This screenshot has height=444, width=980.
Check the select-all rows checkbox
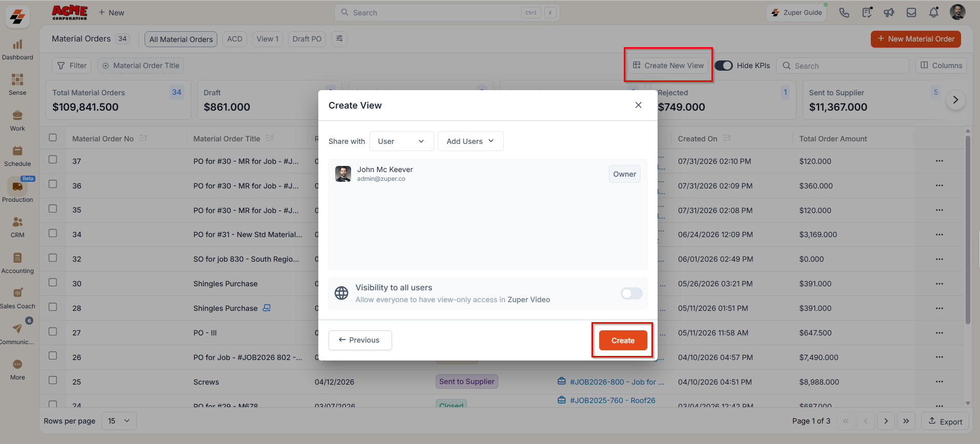pyautogui.click(x=53, y=138)
